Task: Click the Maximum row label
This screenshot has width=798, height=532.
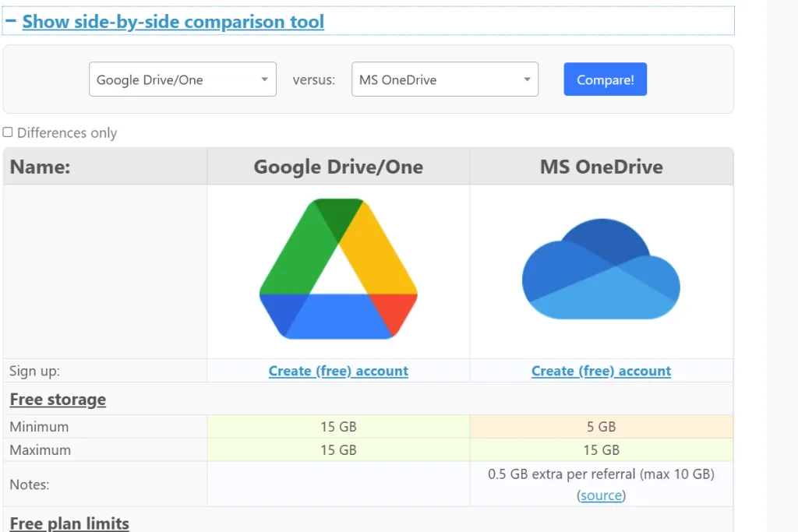Action: point(41,450)
